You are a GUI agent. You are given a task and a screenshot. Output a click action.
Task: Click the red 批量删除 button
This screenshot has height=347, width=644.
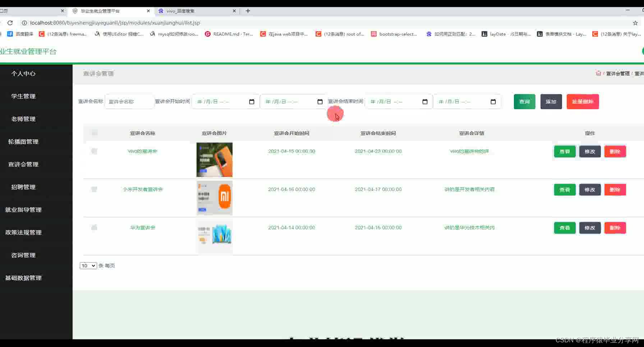tap(583, 102)
